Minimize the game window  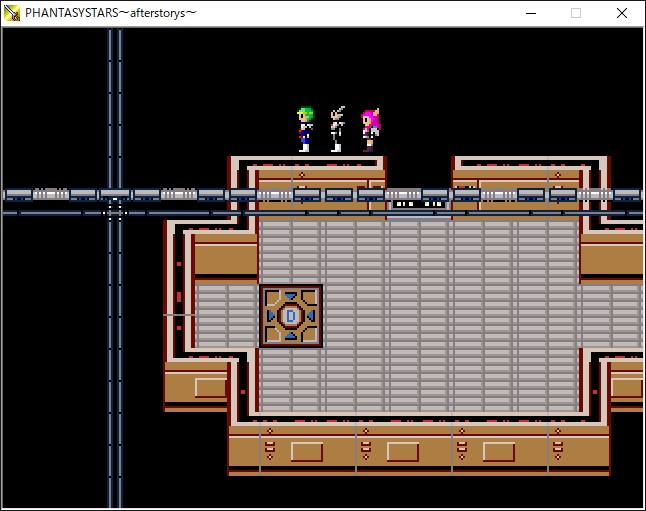point(530,13)
